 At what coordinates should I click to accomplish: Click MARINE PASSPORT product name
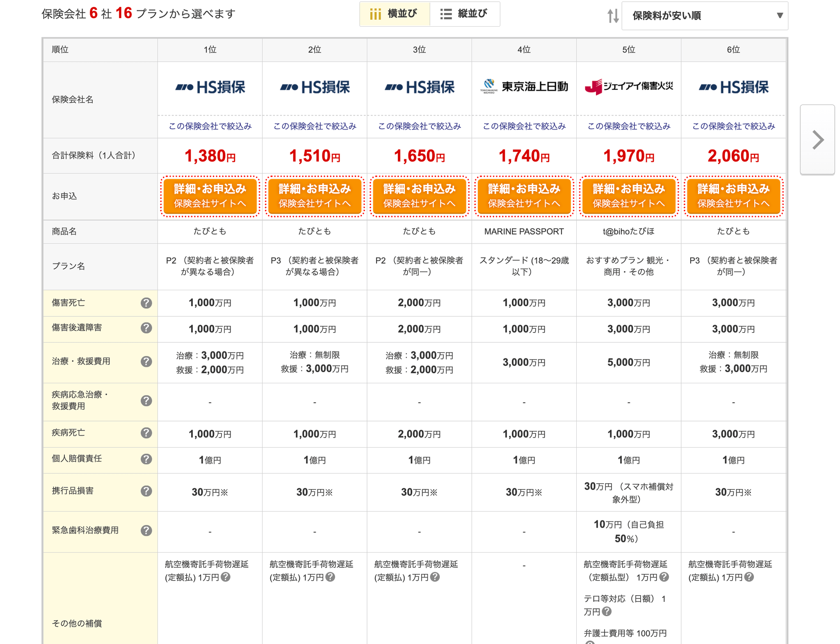[x=524, y=232]
